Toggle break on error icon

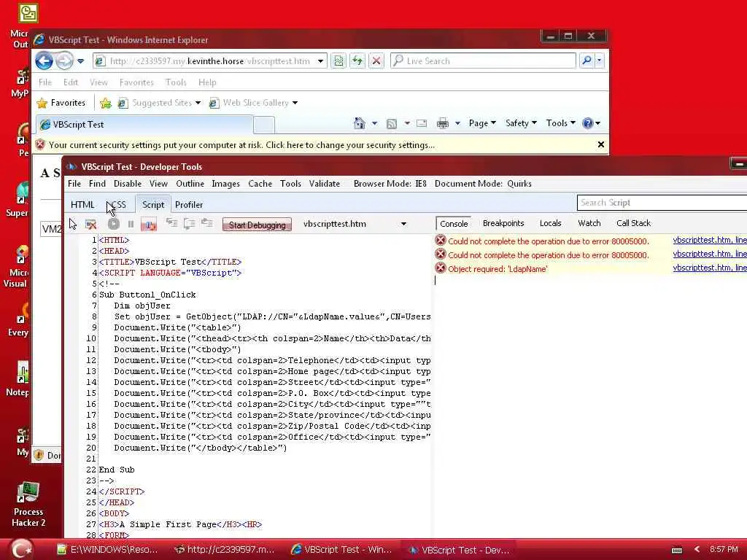[x=149, y=225]
